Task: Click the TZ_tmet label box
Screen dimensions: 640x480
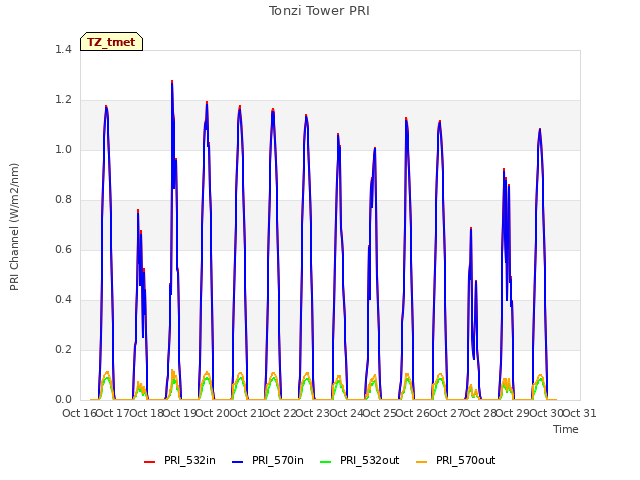Action: pyautogui.click(x=111, y=42)
